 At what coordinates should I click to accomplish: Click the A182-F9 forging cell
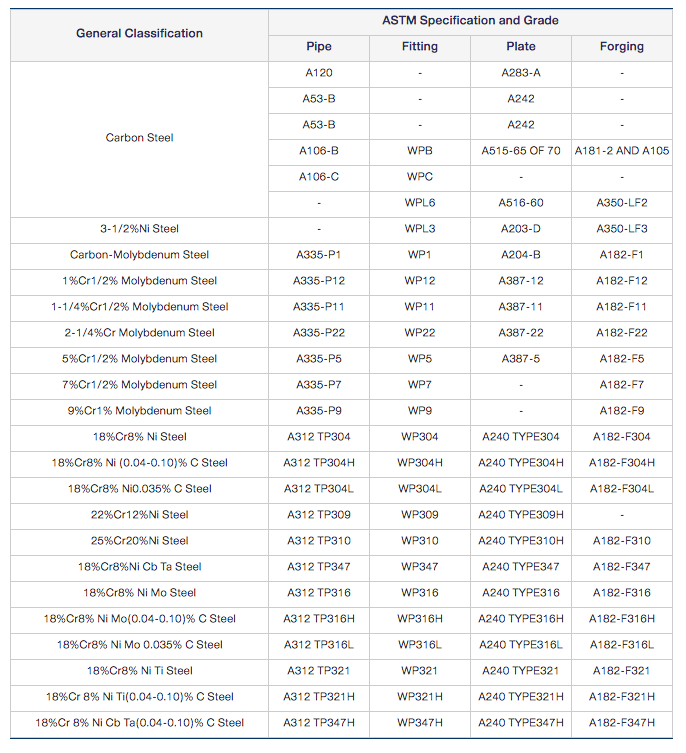click(622, 411)
